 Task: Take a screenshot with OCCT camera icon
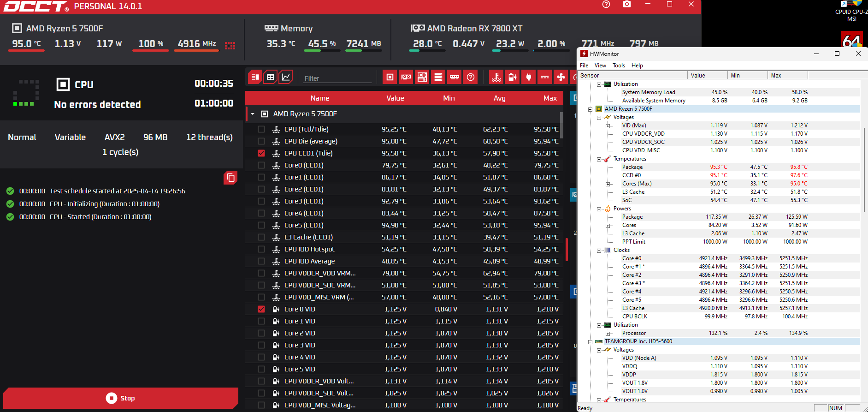click(627, 5)
